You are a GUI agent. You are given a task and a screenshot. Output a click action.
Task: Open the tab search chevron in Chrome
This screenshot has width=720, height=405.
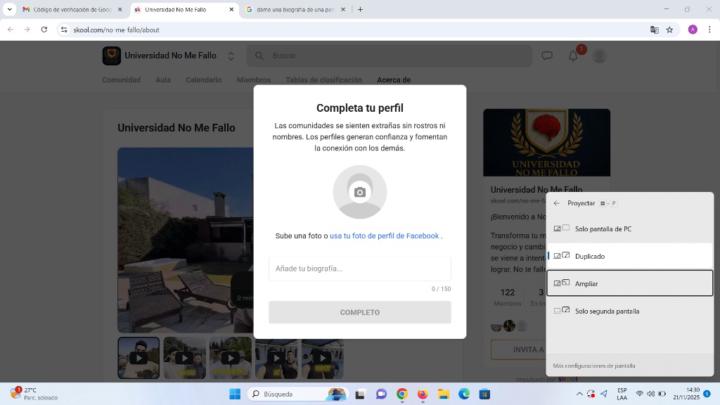pyautogui.click(x=9, y=9)
